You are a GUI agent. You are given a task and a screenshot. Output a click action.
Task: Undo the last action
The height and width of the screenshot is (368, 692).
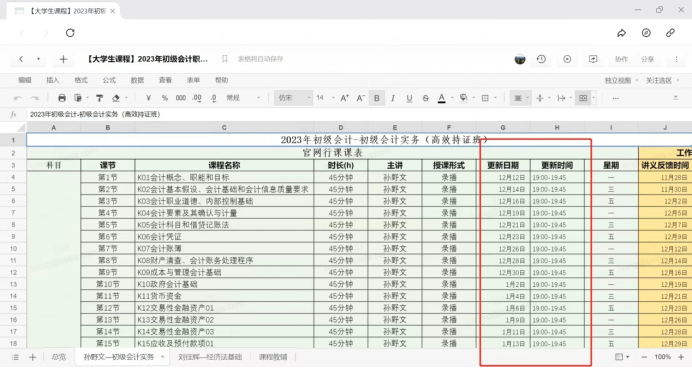click(x=18, y=98)
